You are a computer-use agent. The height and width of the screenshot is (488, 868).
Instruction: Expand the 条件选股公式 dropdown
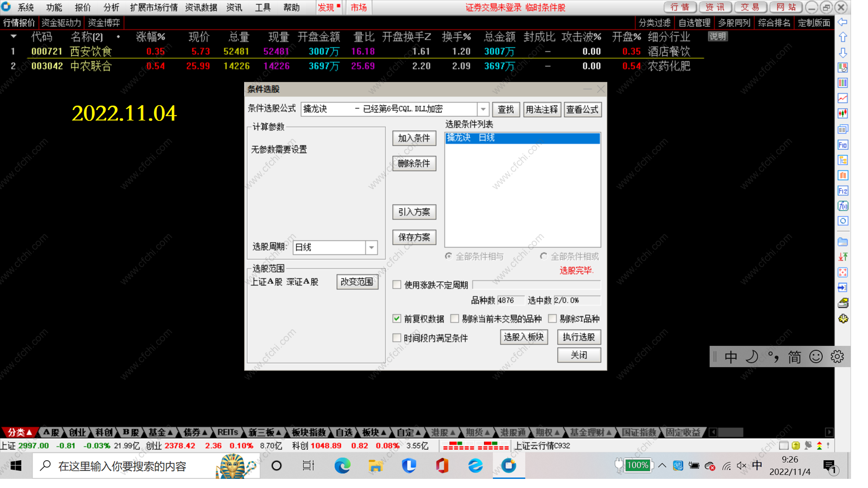click(x=483, y=109)
